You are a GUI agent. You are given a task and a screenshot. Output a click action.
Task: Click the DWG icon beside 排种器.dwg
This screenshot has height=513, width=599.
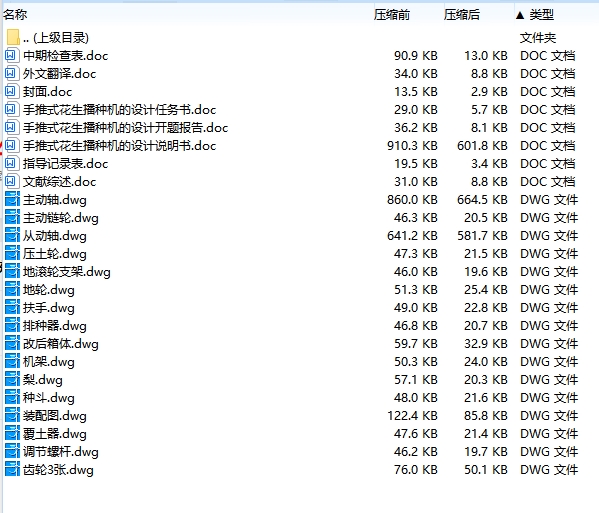(12, 325)
